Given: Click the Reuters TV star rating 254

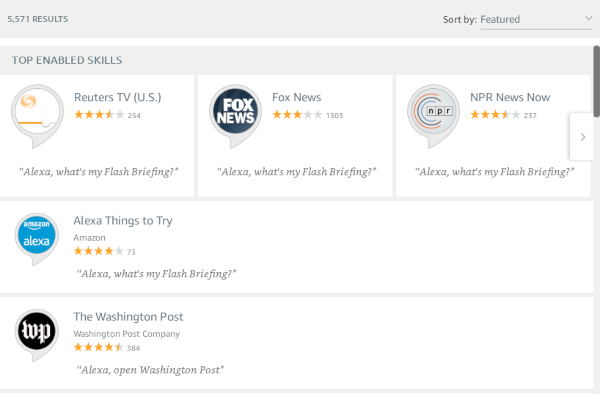Looking at the screenshot, I should click(107, 115).
